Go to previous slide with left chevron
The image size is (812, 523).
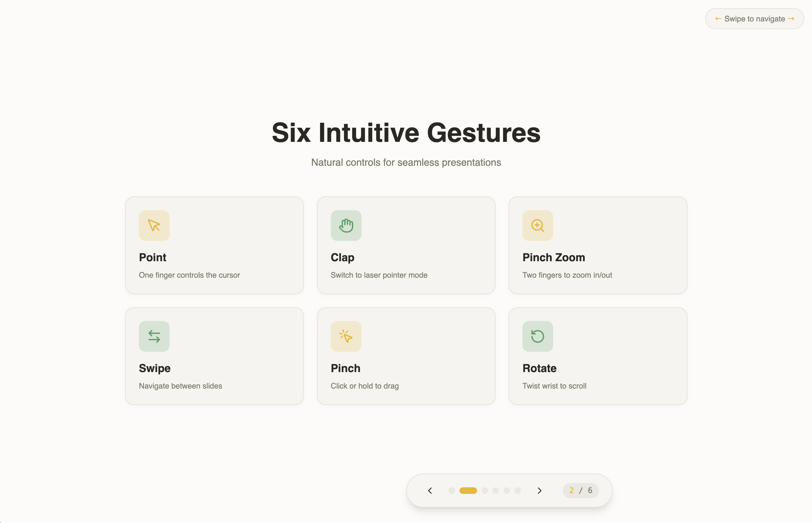(x=430, y=490)
